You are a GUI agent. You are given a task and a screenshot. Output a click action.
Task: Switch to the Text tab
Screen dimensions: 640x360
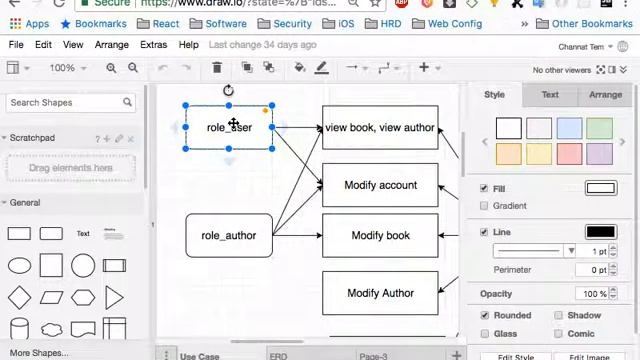550,94
